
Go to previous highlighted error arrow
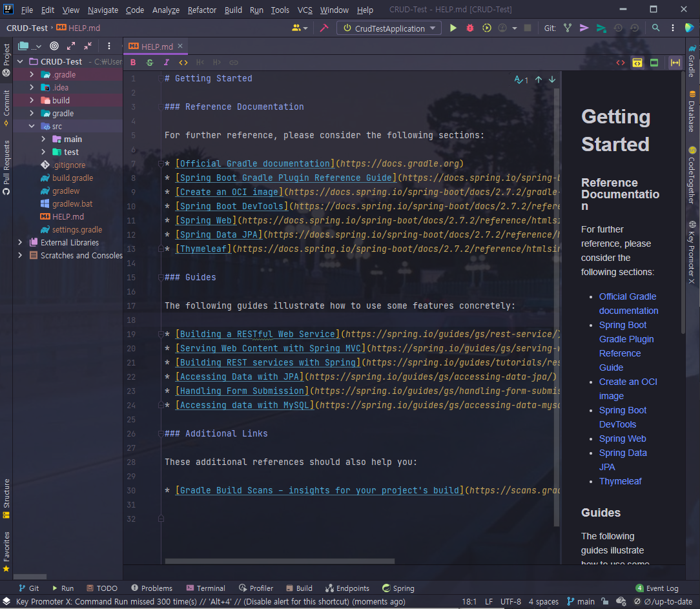click(x=539, y=79)
